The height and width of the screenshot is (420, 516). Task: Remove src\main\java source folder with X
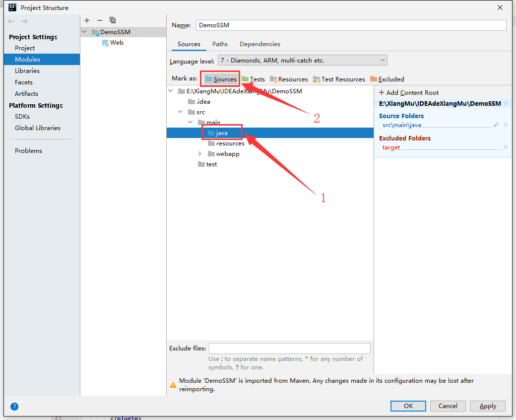point(506,125)
